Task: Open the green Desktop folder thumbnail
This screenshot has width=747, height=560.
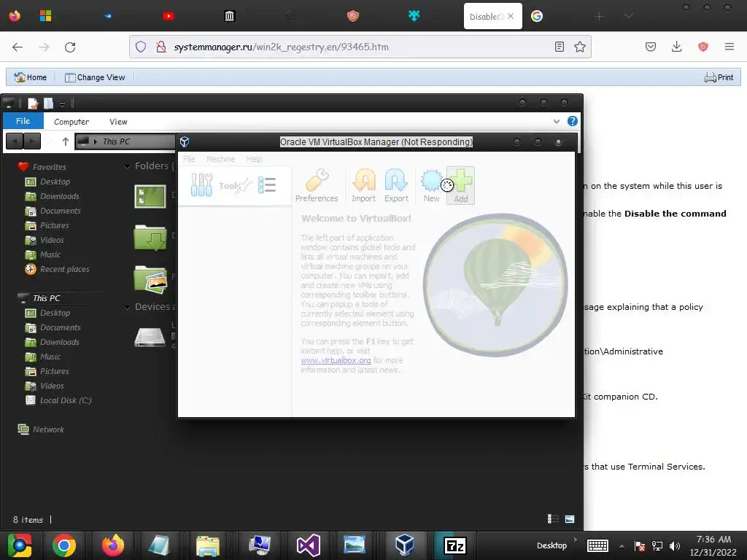Action: (x=150, y=197)
